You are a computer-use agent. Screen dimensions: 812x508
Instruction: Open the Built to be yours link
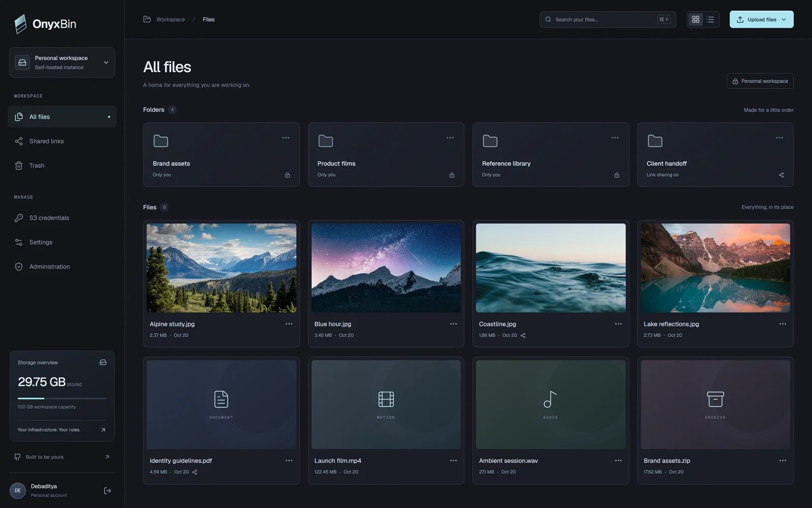pyautogui.click(x=62, y=457)
